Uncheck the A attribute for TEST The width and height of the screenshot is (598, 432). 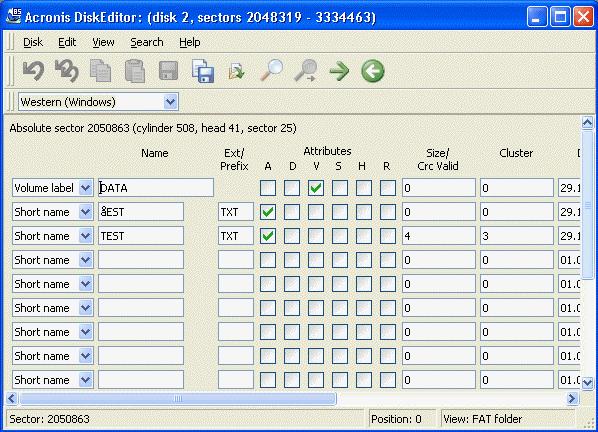(x=268, y=236)
